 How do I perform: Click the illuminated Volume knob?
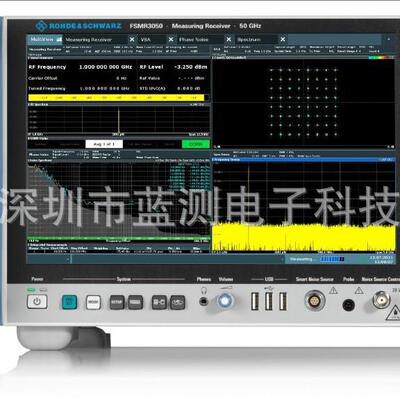tap(225, 301)
